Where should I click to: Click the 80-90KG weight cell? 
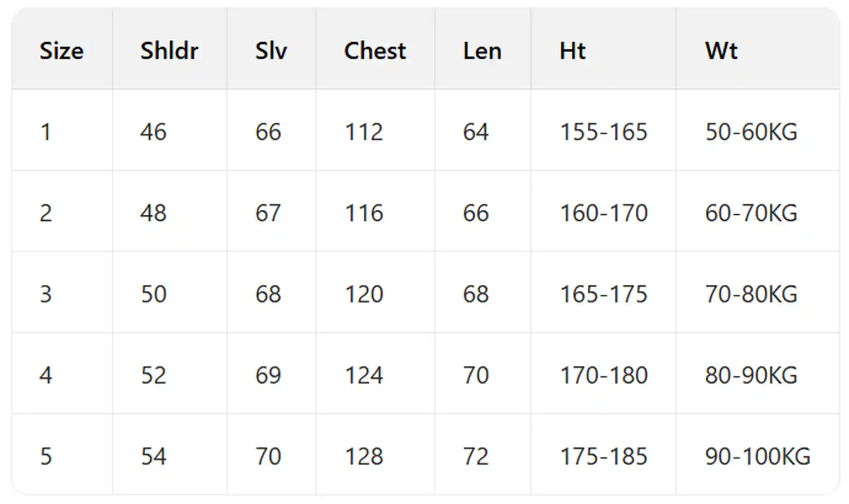751,375
